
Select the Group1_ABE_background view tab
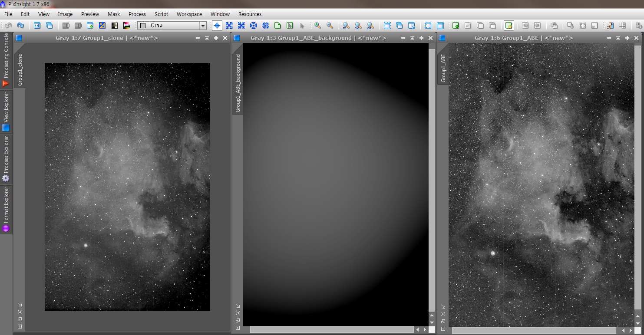coord(238,83)
